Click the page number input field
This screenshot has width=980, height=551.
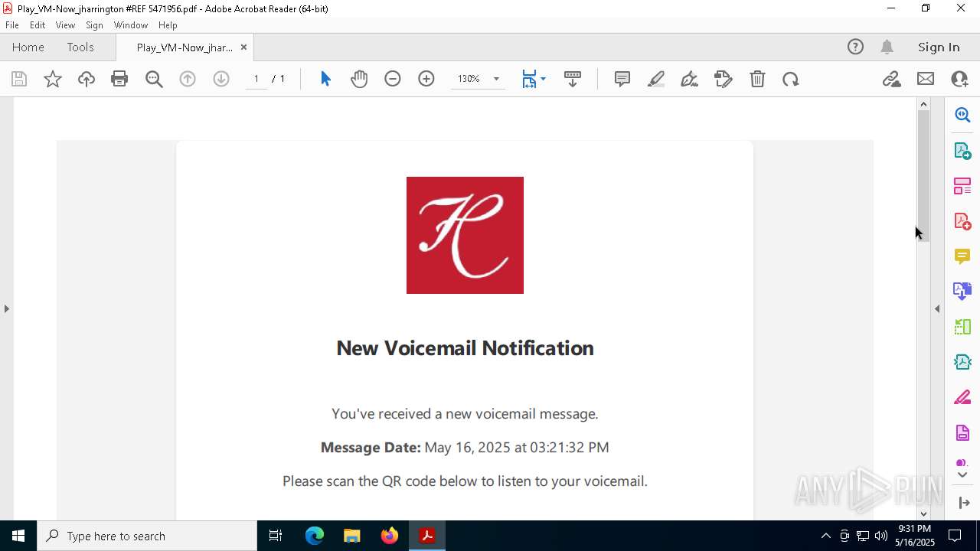pyautogui.click(x=256, y=79)
